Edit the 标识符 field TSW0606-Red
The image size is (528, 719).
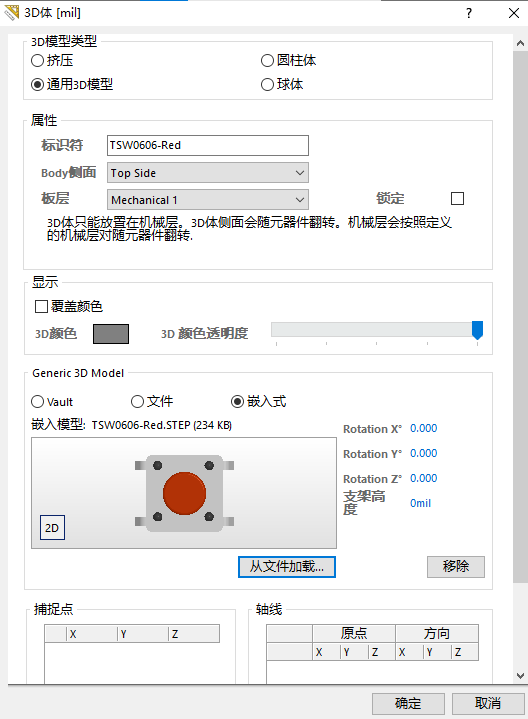coord(207,145)
